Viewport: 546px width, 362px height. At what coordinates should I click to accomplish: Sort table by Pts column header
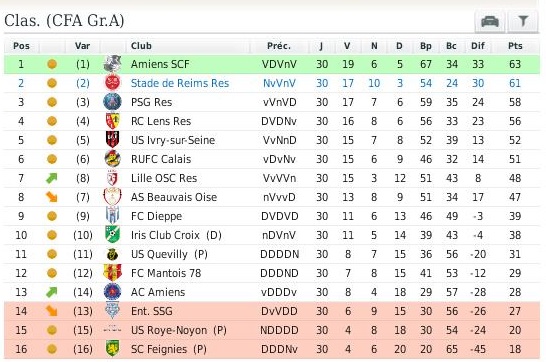[x=515, y=46]
